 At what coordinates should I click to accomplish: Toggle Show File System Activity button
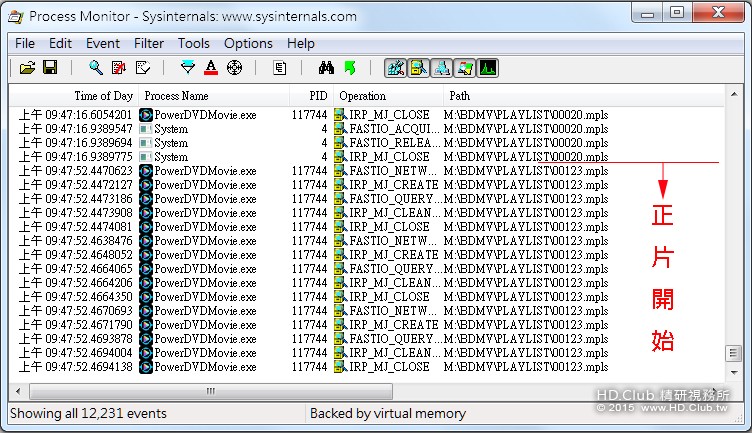point(418,68)
